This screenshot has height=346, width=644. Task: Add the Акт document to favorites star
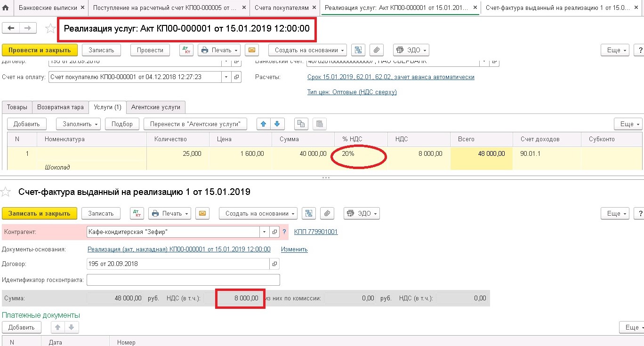coord(50,29)
